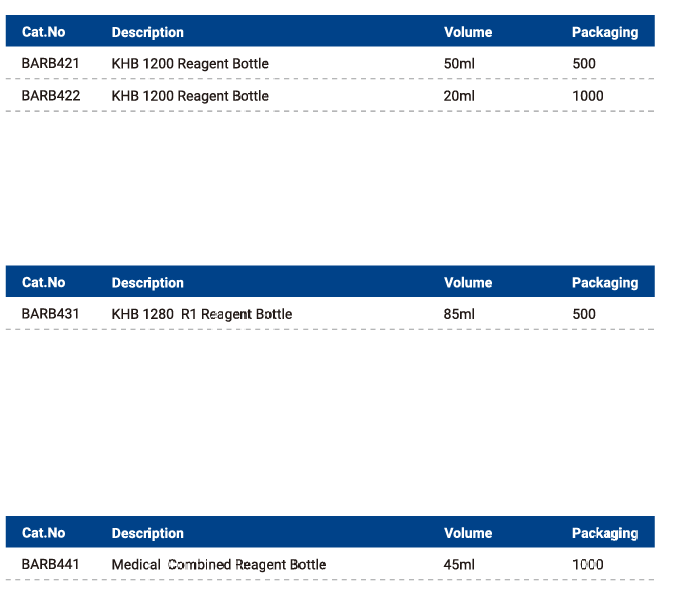Select Medical Combined Reagent Bottle description
This screenshot has width=673, height=600.
click(x=219, y=564)
